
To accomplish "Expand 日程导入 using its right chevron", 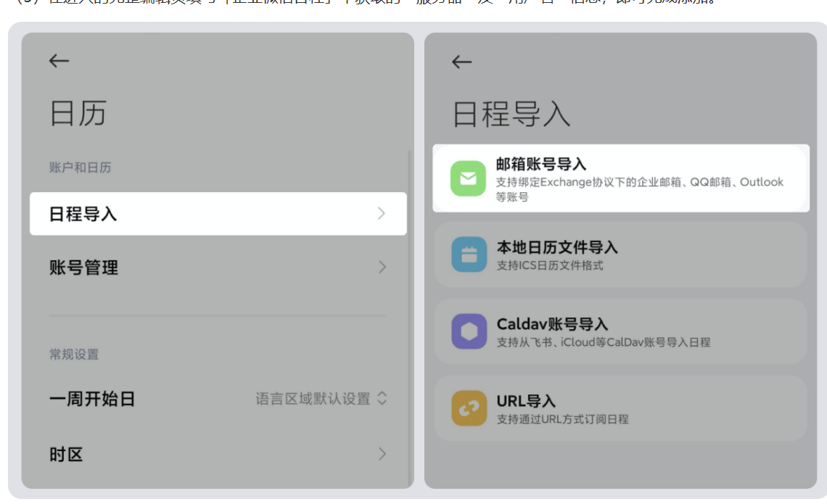I will [382, 214].
